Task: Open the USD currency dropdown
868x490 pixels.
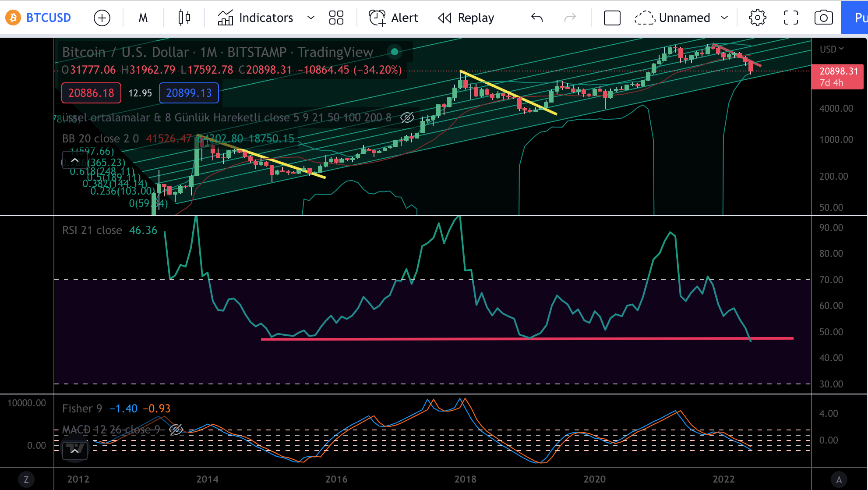Action: click(x=832, y=49)
